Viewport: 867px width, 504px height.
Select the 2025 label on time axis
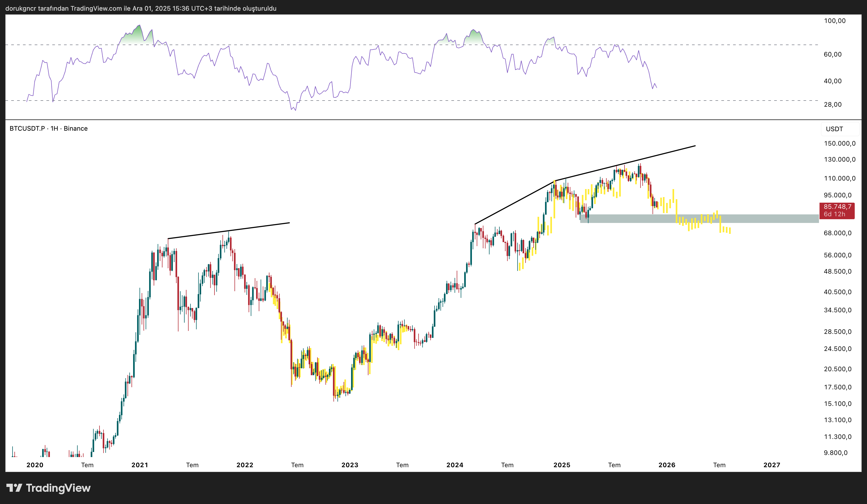tap(562, 465)
